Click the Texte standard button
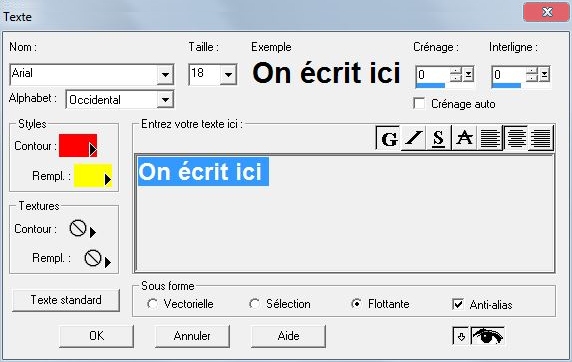This screenshot has height=362, width=572. pos(66,300)
